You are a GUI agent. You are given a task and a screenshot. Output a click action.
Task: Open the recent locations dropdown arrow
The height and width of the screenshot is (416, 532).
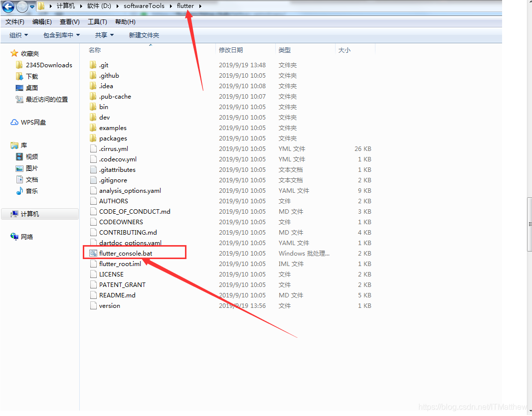(x=32, y=6)
